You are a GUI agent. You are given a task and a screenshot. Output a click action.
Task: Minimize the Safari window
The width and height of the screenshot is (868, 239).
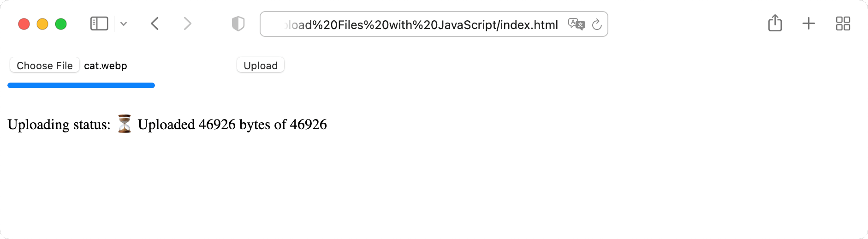[42, 24]
